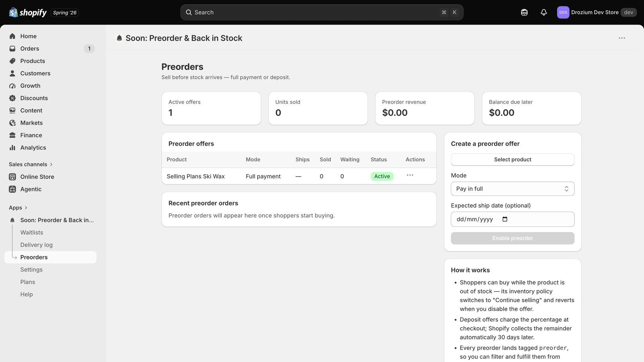Screen dimensions: 644x362
Task: Expand the Apps section
Action: [x=18, y=208]
